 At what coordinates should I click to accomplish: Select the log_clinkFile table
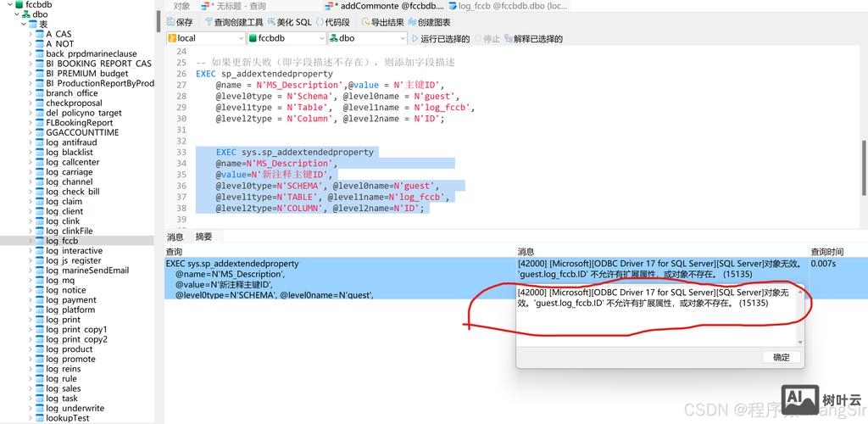(x=70, y=231)
